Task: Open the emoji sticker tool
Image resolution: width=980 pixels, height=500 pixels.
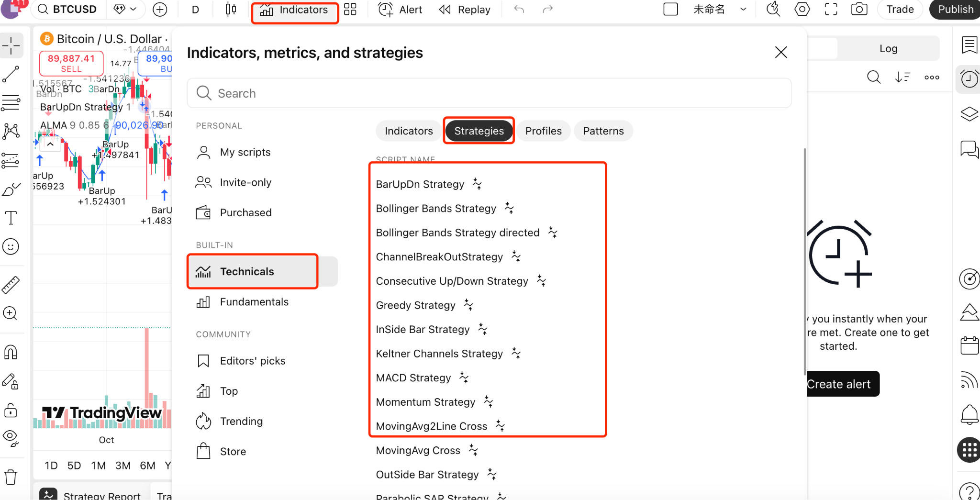Action: tap(11, 246)
